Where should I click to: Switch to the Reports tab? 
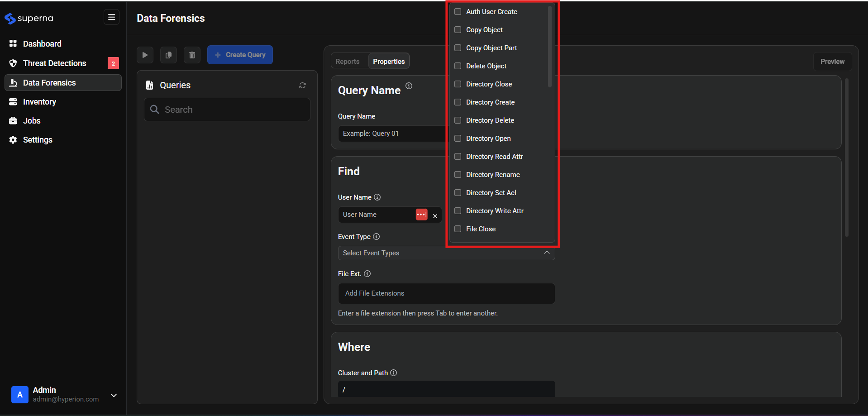click(348, 62)
